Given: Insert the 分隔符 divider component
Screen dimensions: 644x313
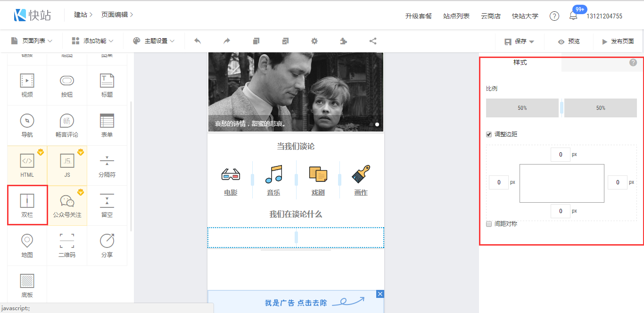Looking at the screenshot, I should (x=107, y=165).
